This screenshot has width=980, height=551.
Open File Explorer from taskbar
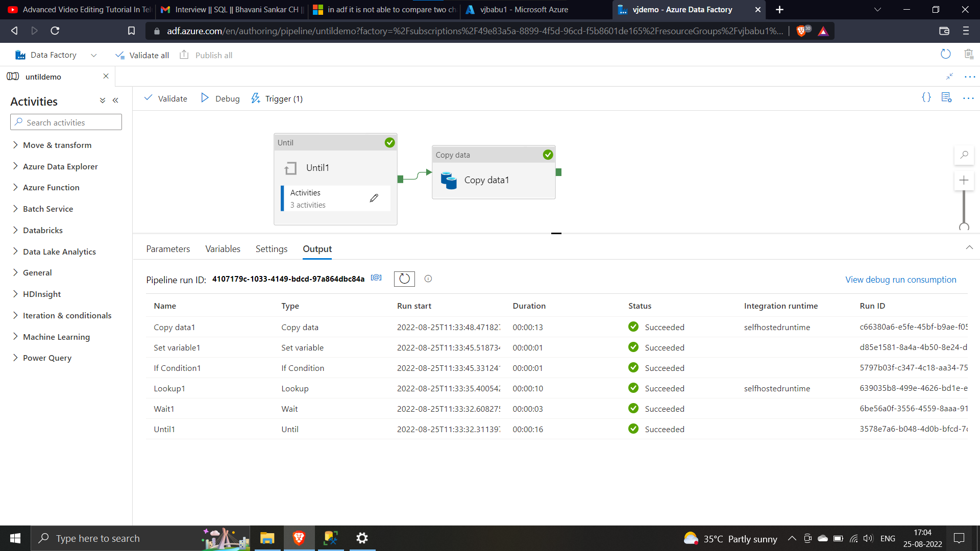[267, 538]
